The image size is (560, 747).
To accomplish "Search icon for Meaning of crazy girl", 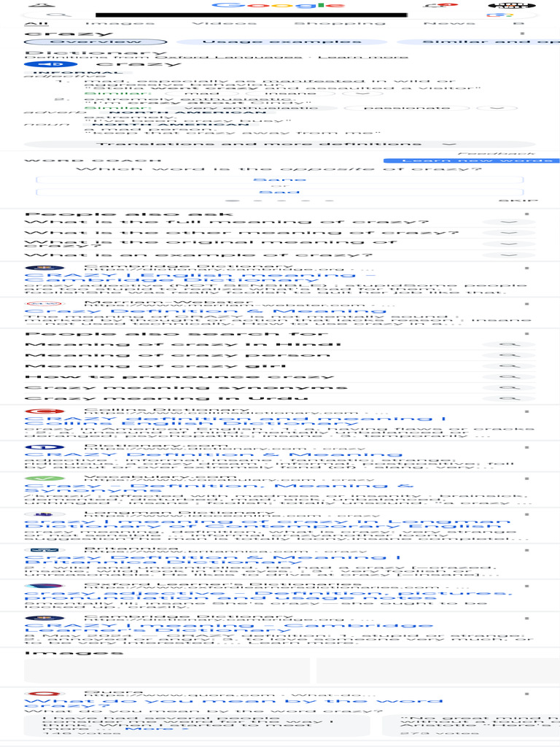I will 508,366.
